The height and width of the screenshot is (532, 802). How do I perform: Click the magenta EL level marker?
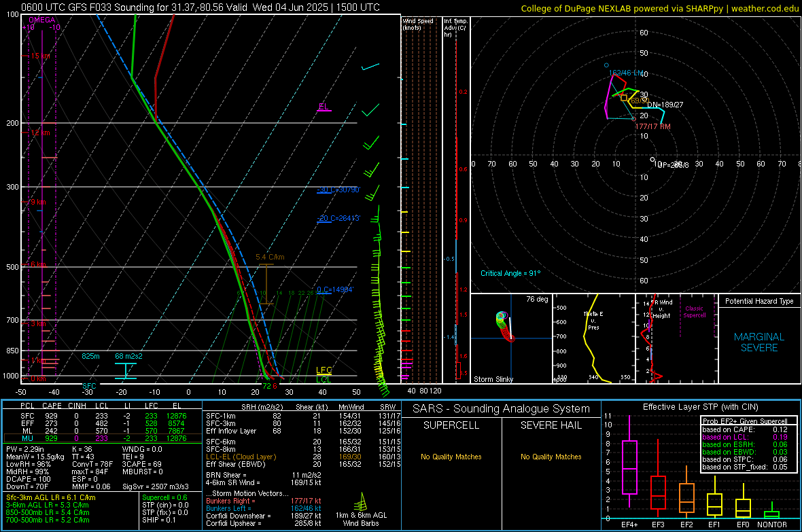[324, 107]
